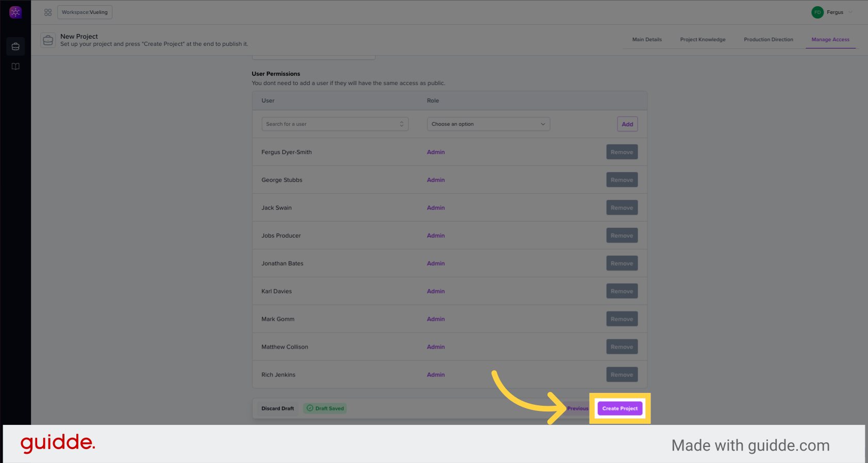Select the name Jonathan Bates
Image resolution: width=868 pixels, height=463 pixels.
[x=282, y=263]
